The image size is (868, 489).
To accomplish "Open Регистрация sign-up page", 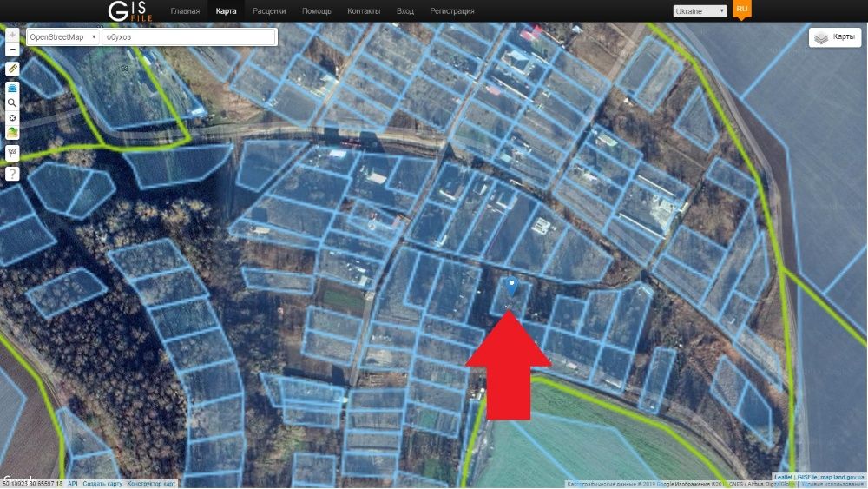I will (x=451, y=11).
